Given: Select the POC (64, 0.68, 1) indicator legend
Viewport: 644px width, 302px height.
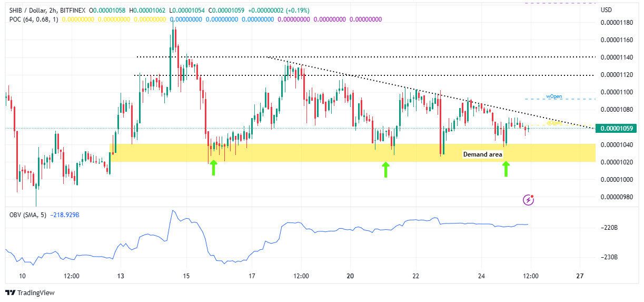Looking at the screenshot, I should coord(34,20).
